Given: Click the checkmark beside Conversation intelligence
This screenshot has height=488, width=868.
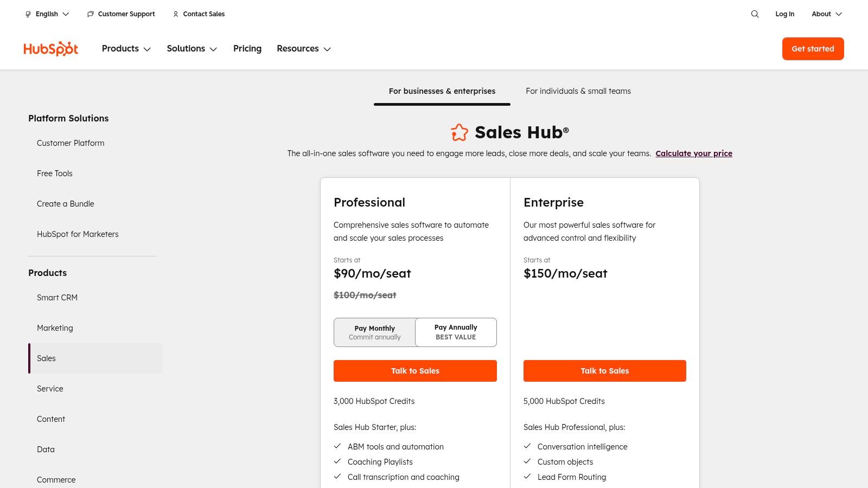Looking at the screenshot, I should [527, 446].
